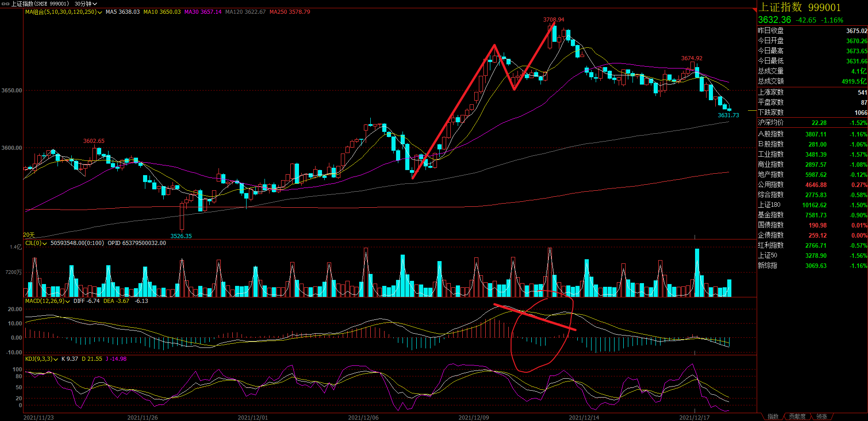
Task: Click the magenta MA30 3657.14 legend label
Action: pyautogui.click(x=203, y=12)
